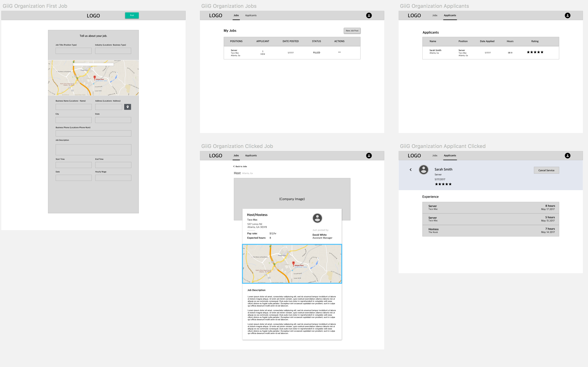Viewport: 588px width, 367px height.
Task: Switch to Jobs tab in Organization Applicants screen
Action: click(435, 15)
